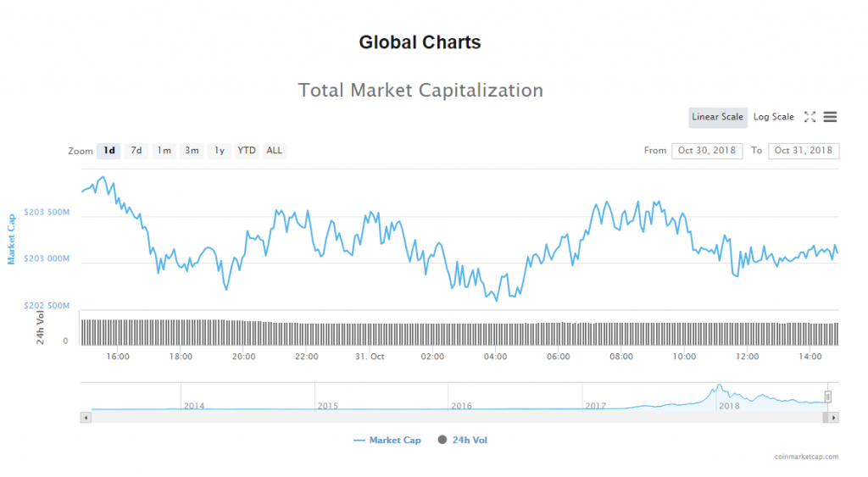Edit the From date field
The width and height of the screenshot is (868, 477).
point(707,151)
